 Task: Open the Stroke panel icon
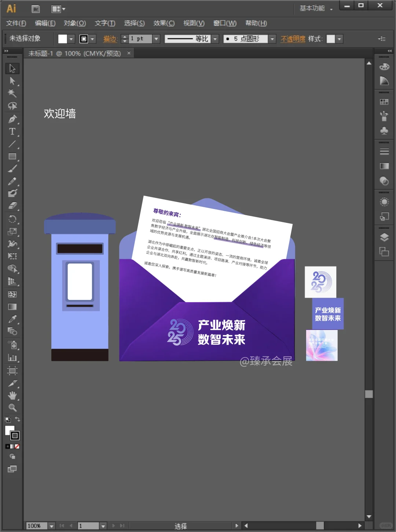tap(384, 151)
